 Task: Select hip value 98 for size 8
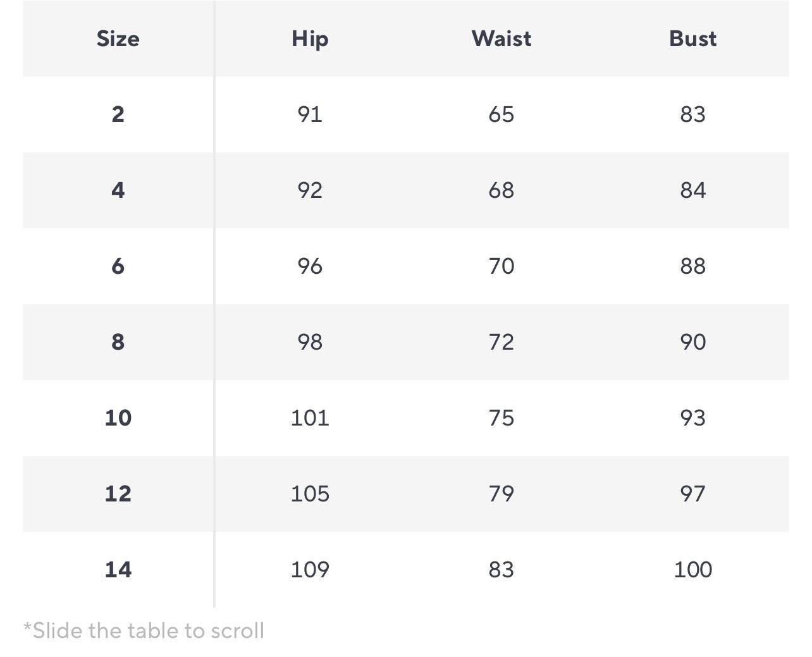pos(310,342)
